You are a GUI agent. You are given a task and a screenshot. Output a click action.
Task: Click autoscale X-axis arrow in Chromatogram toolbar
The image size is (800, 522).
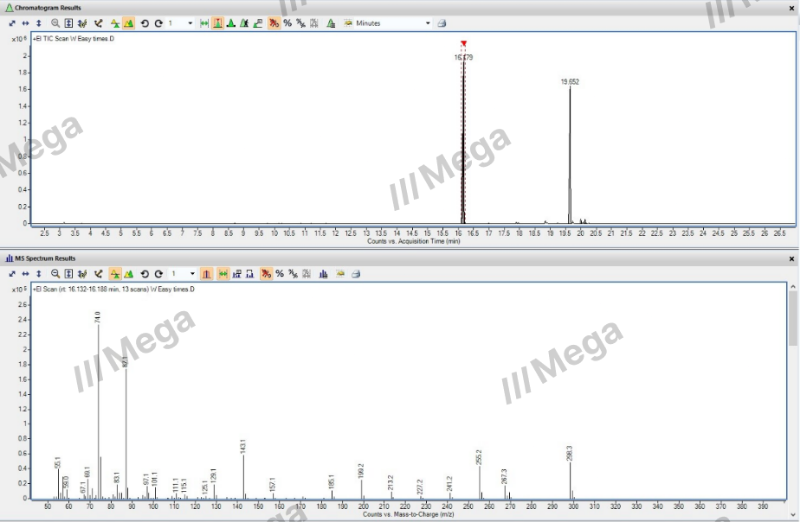pos(25,22)
